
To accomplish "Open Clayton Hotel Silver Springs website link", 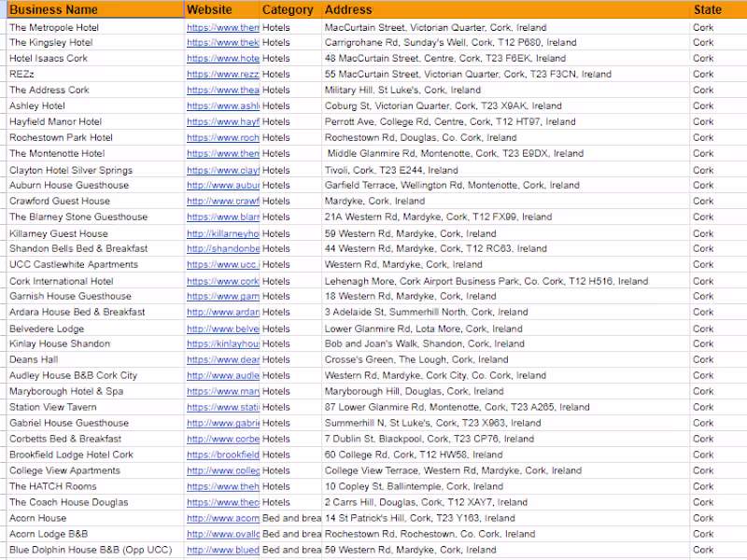I will [x=223, y=171].
